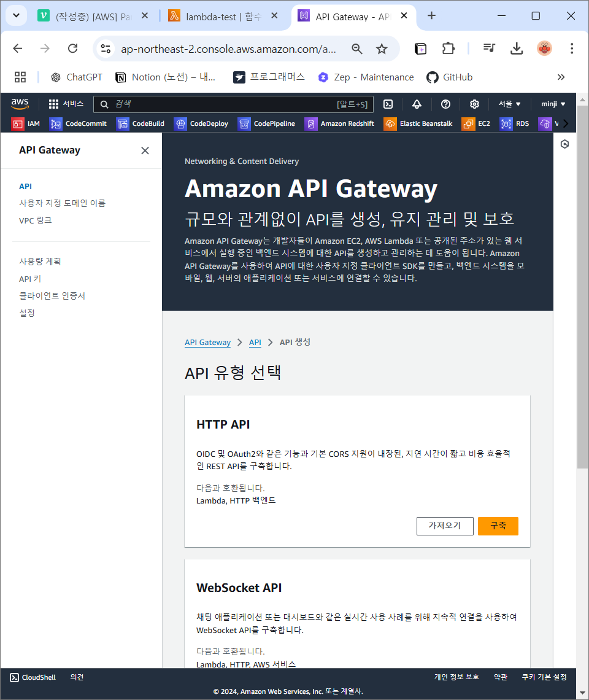Open a new browser tab
The width and height of the screenshot is (589, 700).
431,15
